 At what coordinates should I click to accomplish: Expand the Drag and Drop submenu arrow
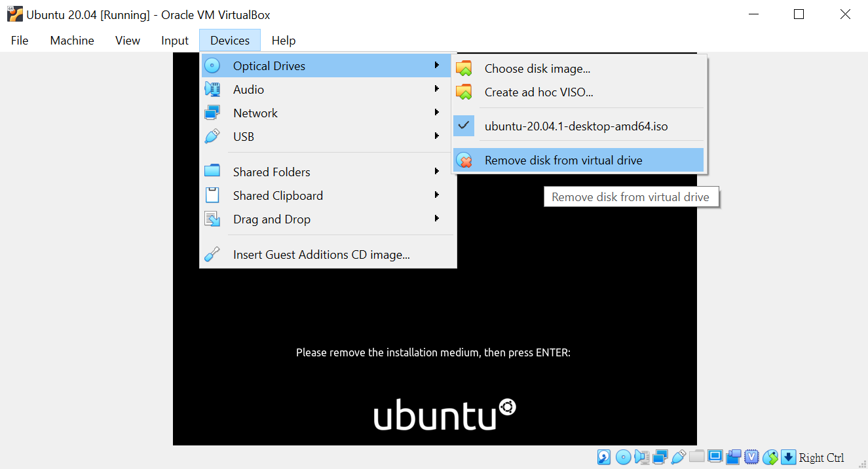click(x=437, y=218)
